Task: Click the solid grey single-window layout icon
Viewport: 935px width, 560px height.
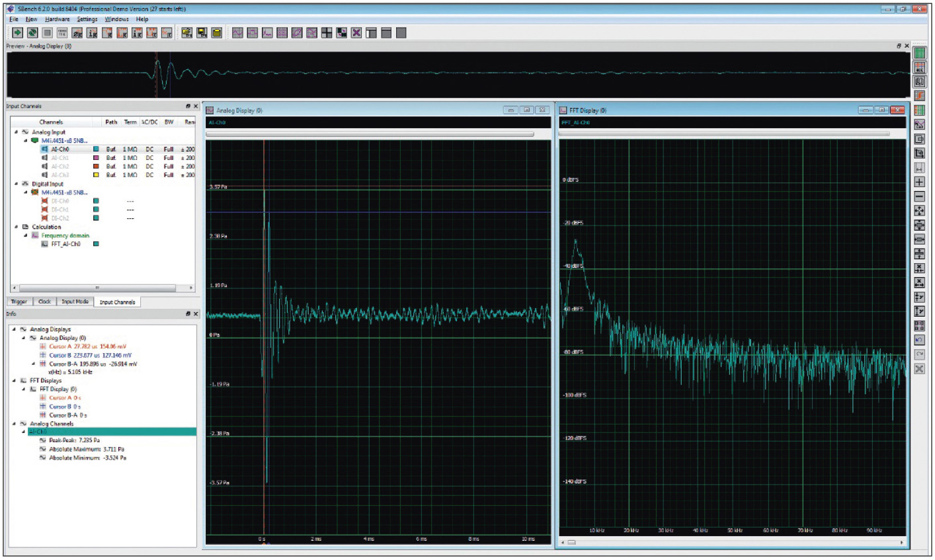Action: point(401,32)
